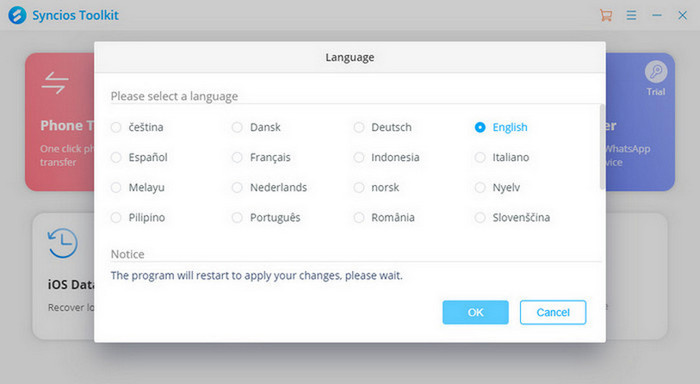The height and width of the screenshot is (384, 700).
Task: Click the Syncios Toolkit logo icon
Action: [17, 15]
